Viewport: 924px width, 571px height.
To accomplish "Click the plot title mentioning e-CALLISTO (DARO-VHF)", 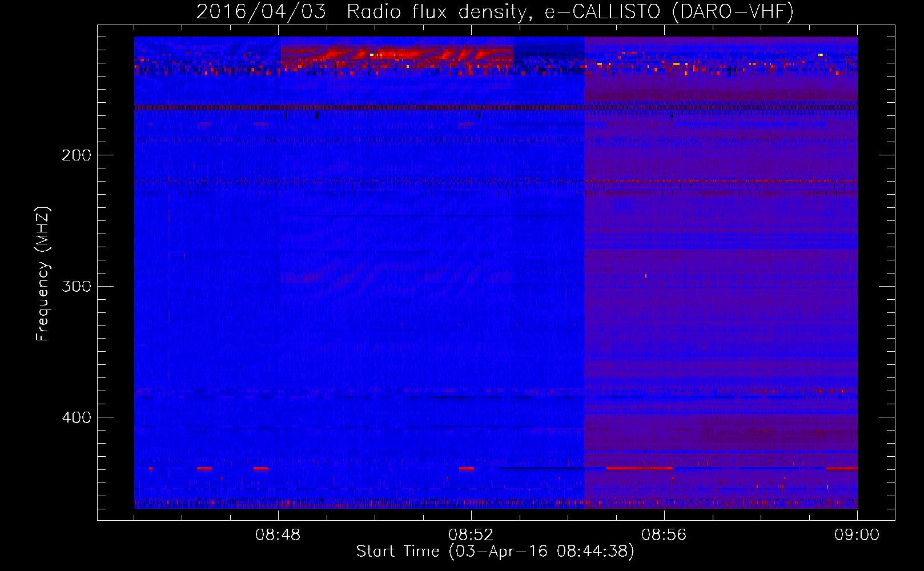I will (495, 11).
